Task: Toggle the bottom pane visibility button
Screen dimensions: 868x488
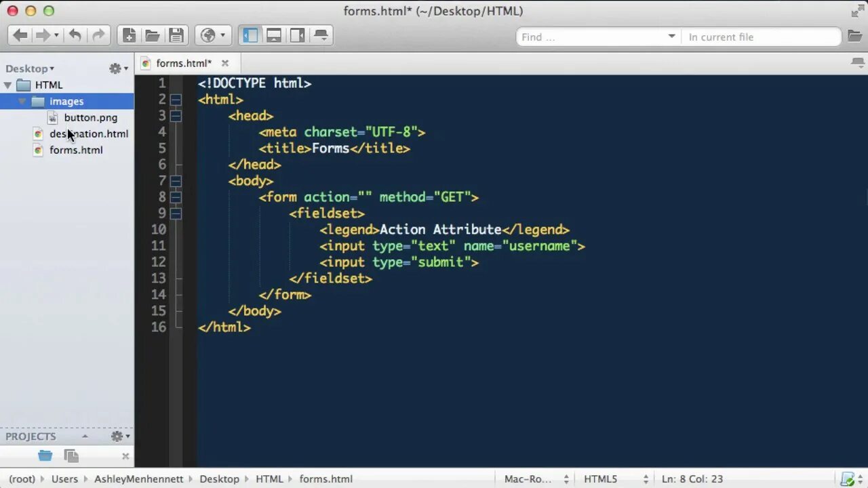Action: (x=274, y=35)
